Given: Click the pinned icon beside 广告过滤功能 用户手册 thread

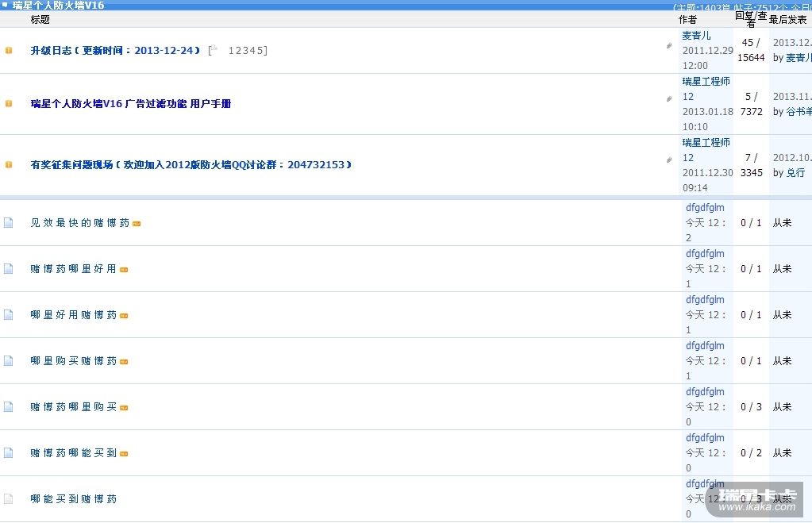Looking at the screenshot, I should pyautogui.click(x=8, y=103).
